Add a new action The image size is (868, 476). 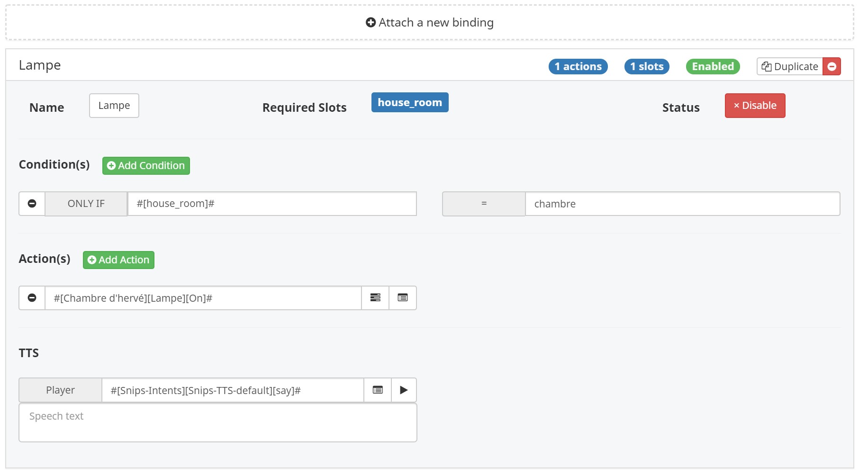[118, 260]
